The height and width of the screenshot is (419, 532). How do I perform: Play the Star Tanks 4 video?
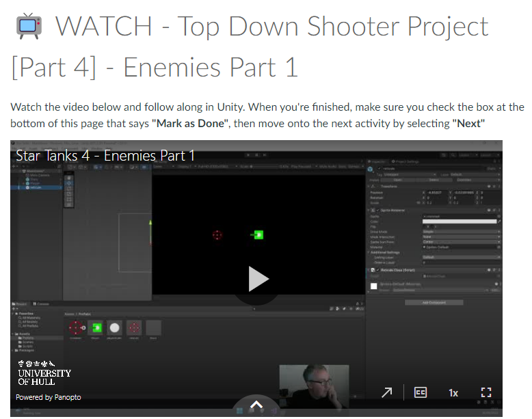point(258,279)
